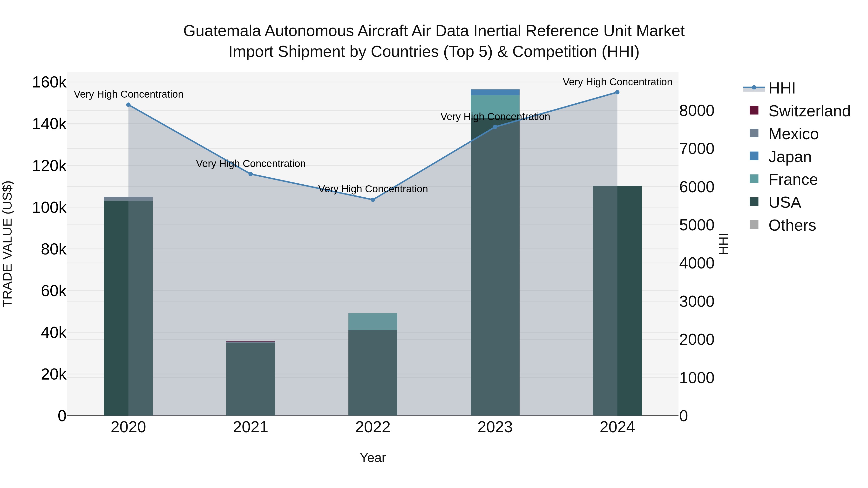
Task: Click the France segment of the 2023 bar
Action: click(x=495, y=107)
